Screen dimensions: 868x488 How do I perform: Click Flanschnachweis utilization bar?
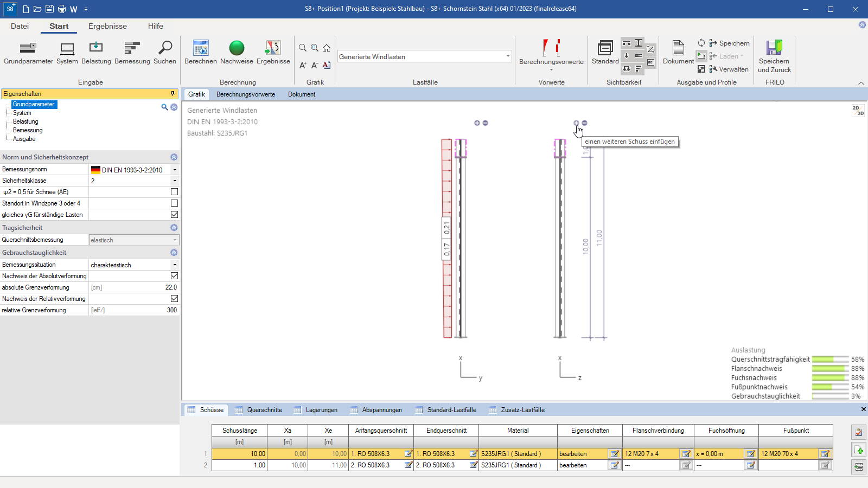pos(830,369)
